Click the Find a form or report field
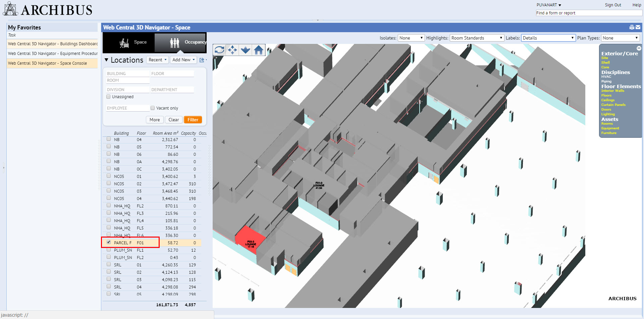The width and height of the screenshot is (644, 319). pyautogui.click(x=589, y=13)
